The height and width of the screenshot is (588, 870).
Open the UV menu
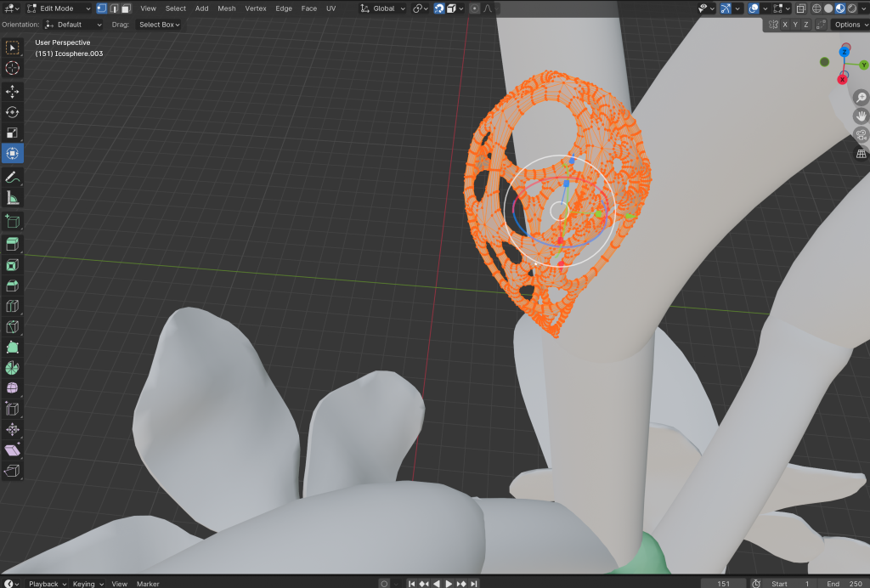pyautogui.click(x=330, y=8)
